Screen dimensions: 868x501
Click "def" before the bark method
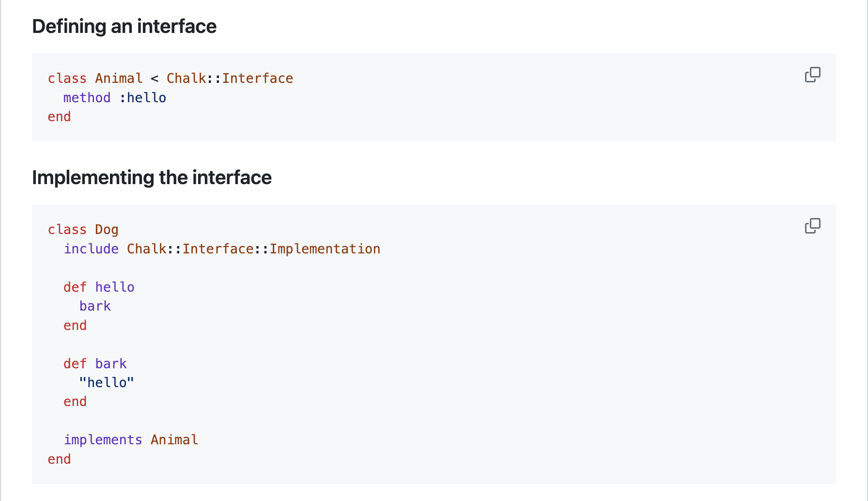[75, 364]
